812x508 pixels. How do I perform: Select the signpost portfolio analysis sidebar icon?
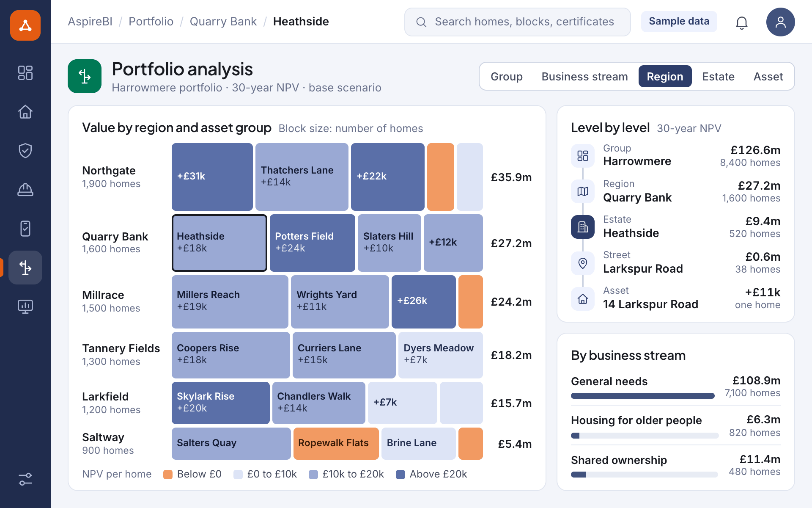pyautogui.click(x=25, y=268)
